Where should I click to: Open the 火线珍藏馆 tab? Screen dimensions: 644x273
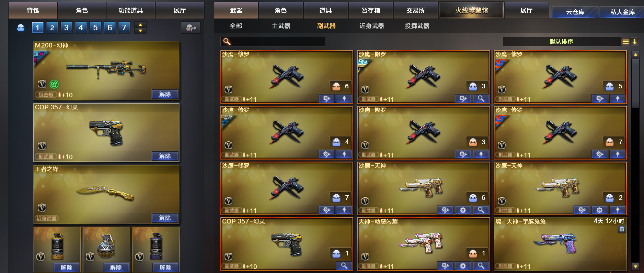[x=471, y=10]
